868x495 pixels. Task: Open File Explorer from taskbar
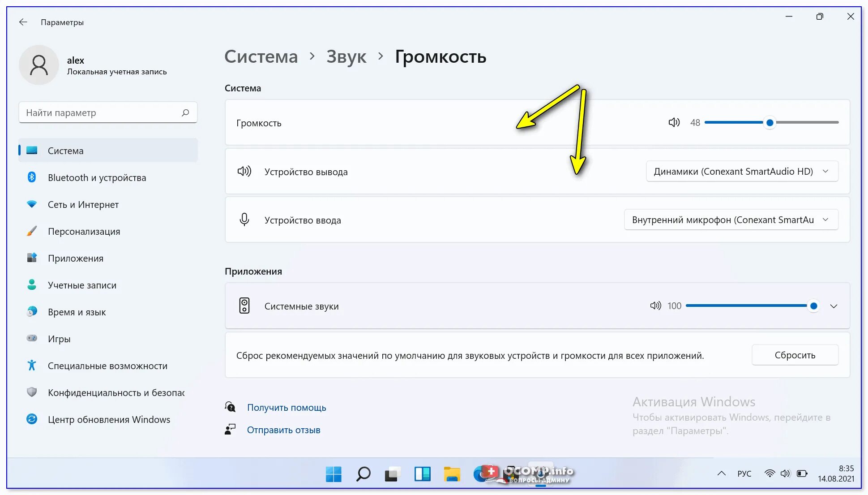[452, 473]
